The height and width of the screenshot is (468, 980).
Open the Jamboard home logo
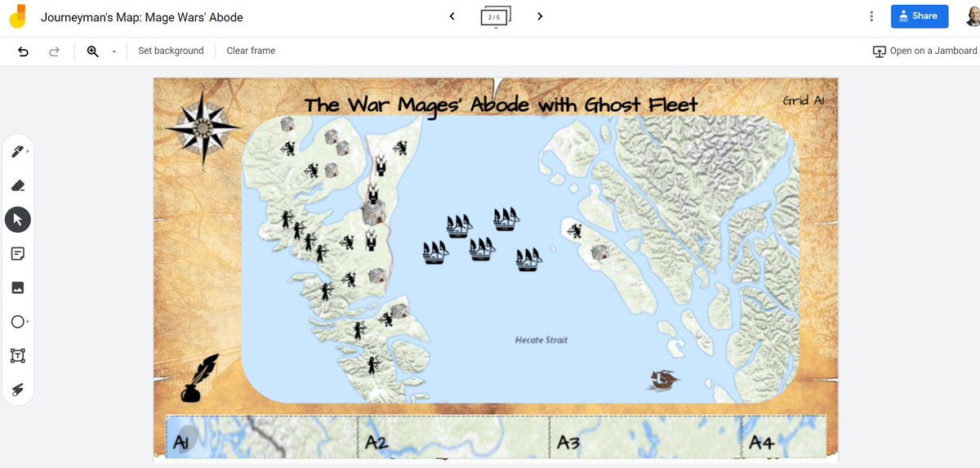pos(16,17)
